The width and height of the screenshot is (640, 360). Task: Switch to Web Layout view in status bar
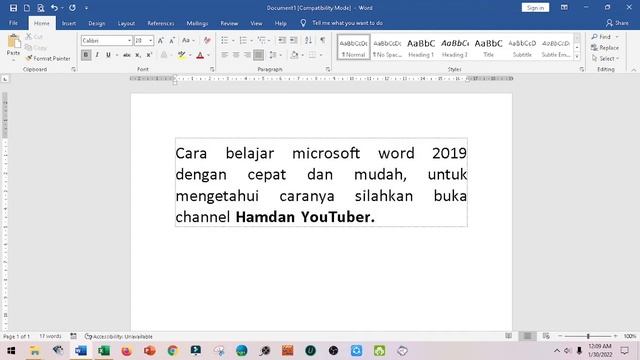[546, 336]
